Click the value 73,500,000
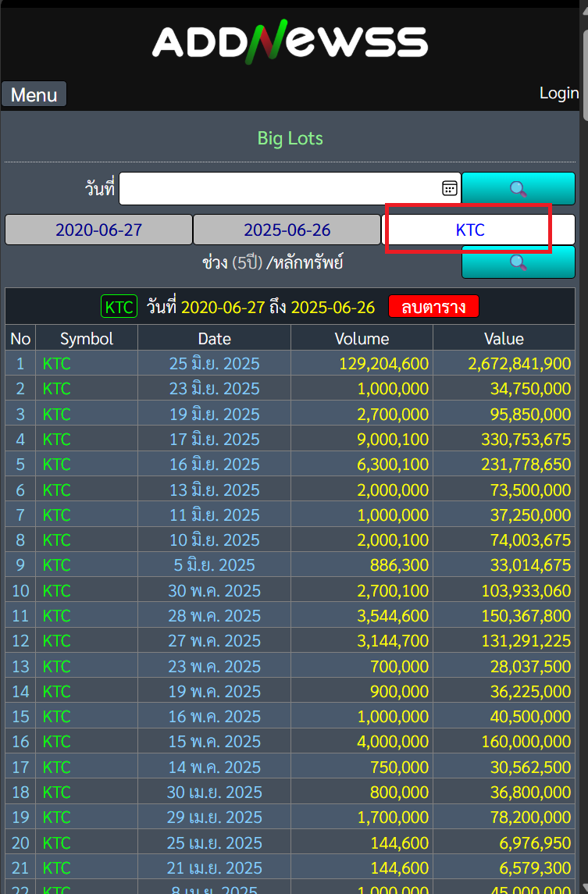Viewport: 588px width, 894px height. point(530,490)
